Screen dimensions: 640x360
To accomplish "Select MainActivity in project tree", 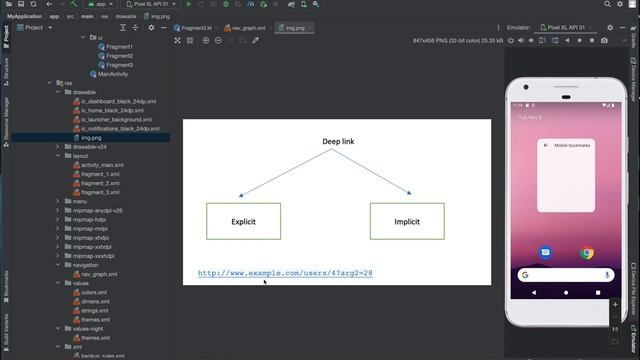I will (x=109, y=74).
